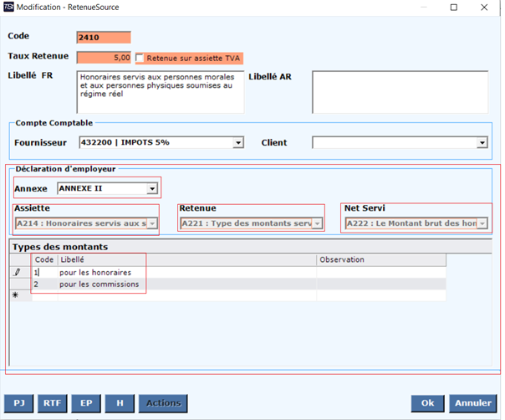The height and width of the screenshot is (420, 505).
Task: Open the Client account dropdown
Action: 482,142
